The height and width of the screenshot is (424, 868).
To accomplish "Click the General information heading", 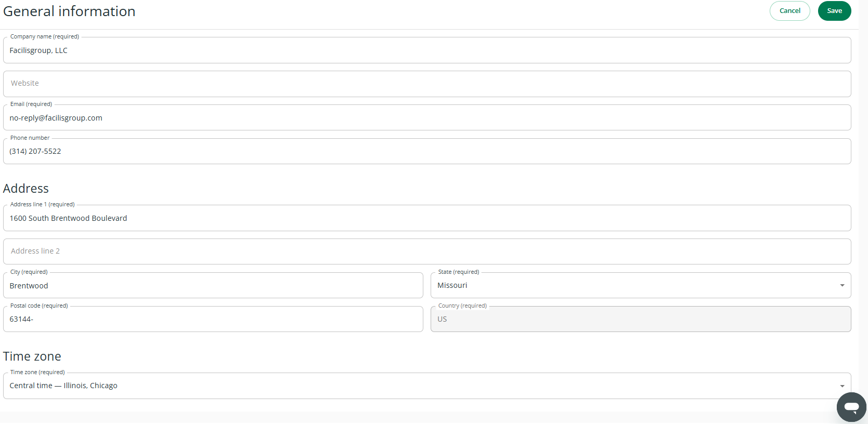I will click(69, 11).
